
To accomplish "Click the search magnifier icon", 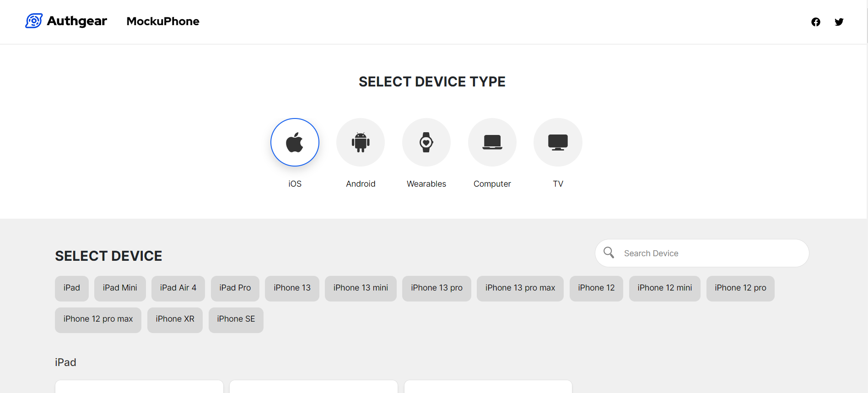I will coord(609,253).
